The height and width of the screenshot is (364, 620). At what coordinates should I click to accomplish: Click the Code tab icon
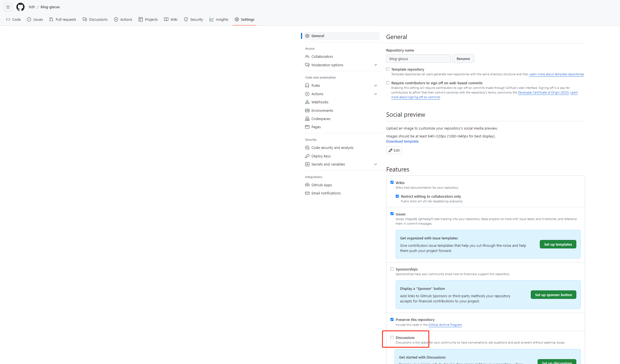[x=8, y=19]
